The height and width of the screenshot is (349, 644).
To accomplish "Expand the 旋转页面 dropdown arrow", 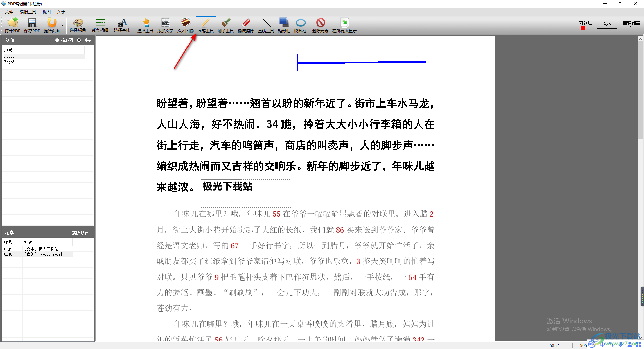I will pos(63,25).
